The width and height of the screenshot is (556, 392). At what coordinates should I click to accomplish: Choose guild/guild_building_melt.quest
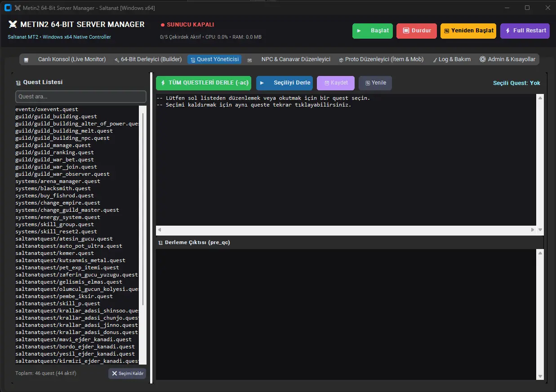pos(64,131)
